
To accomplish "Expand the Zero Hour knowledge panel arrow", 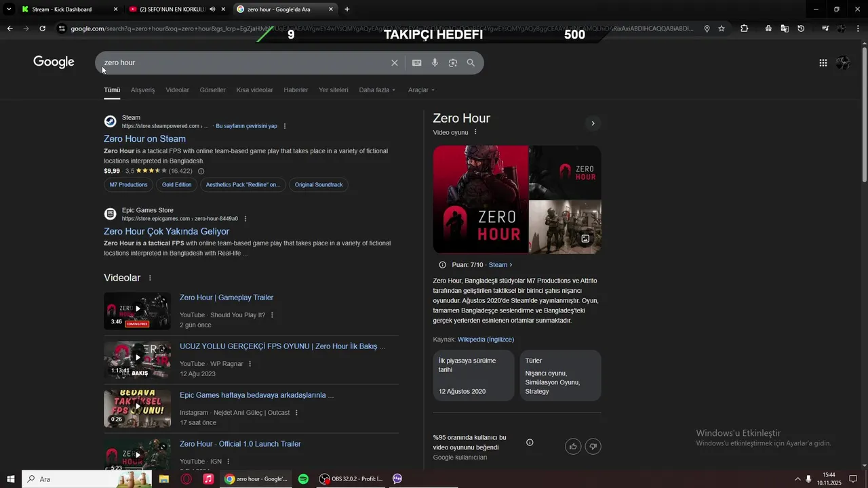I will (x=593, y=123).
